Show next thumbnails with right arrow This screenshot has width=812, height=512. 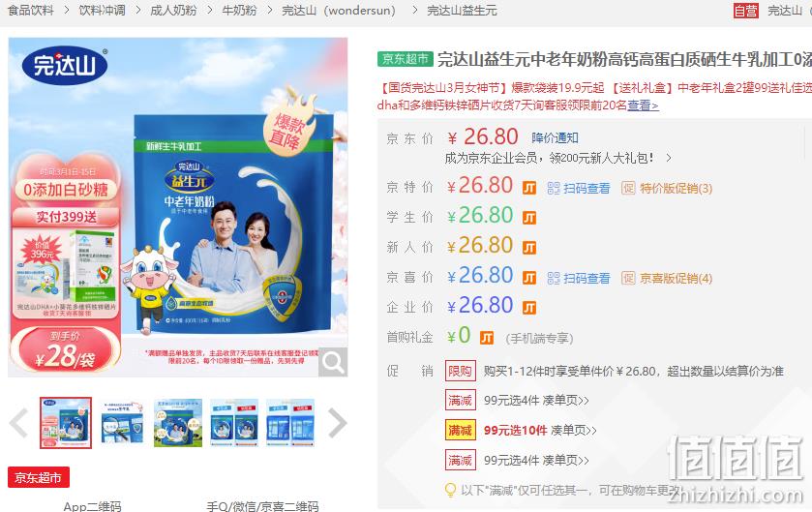tap(337, 423)
